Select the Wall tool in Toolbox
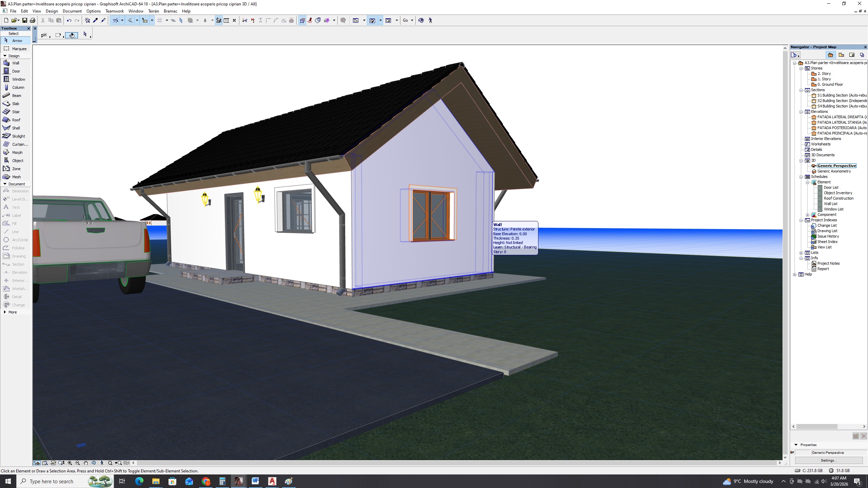The width and height of the screenshot is (868, 488). [16, 63]
